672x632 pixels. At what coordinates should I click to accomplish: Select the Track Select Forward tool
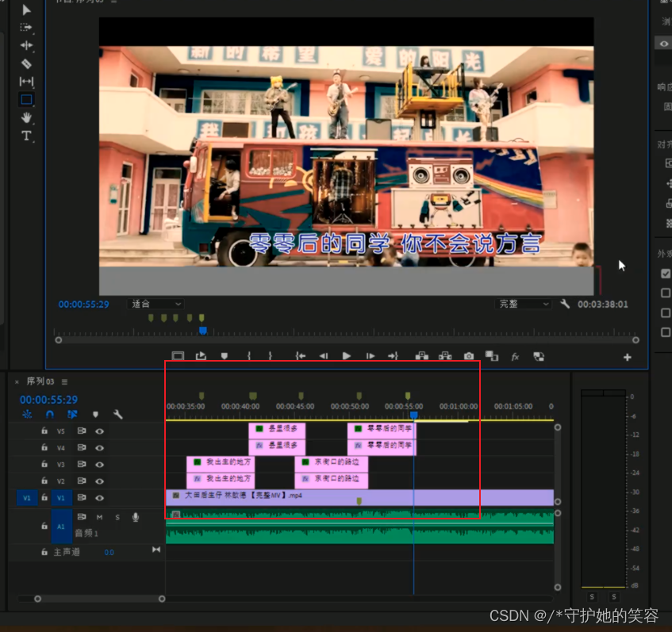pos(26,28)
